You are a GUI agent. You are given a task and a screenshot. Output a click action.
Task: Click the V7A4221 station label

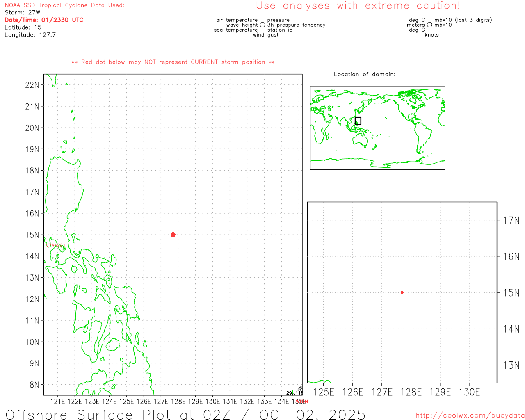(x=56, y=245)
